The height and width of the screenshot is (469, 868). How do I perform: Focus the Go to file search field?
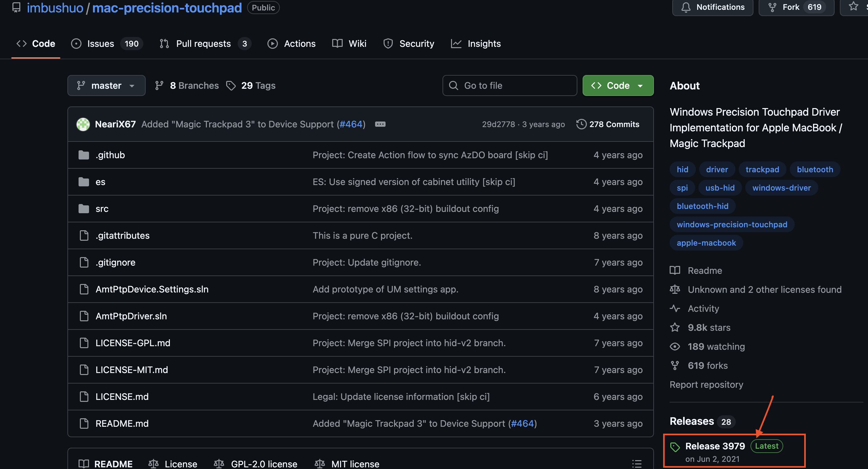(509, 85)
